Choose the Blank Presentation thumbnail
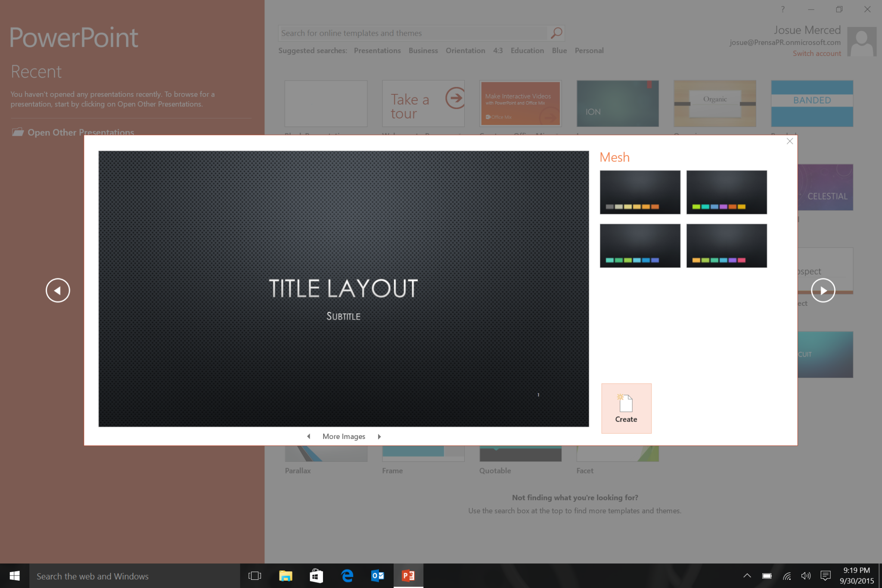The image size is (882, 588). 326,103
